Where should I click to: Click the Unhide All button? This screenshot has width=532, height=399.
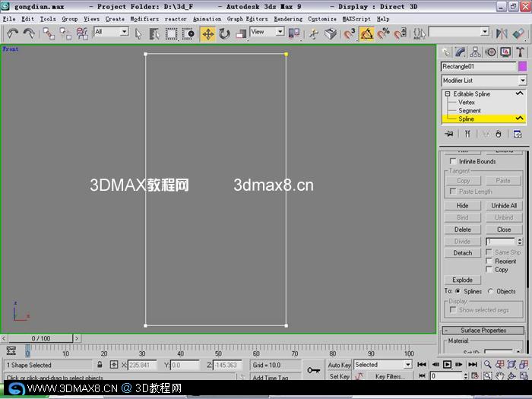click(x=504, y=206)
